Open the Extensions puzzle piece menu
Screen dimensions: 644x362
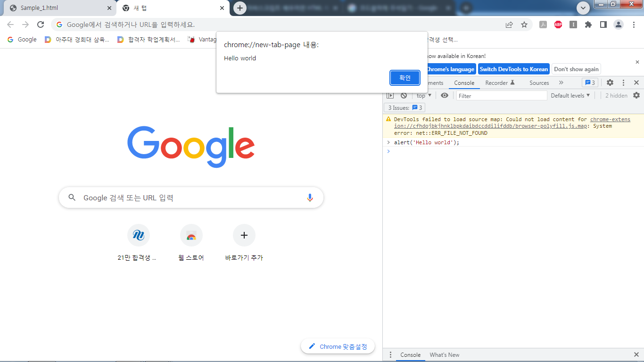(x=588, y=24)
